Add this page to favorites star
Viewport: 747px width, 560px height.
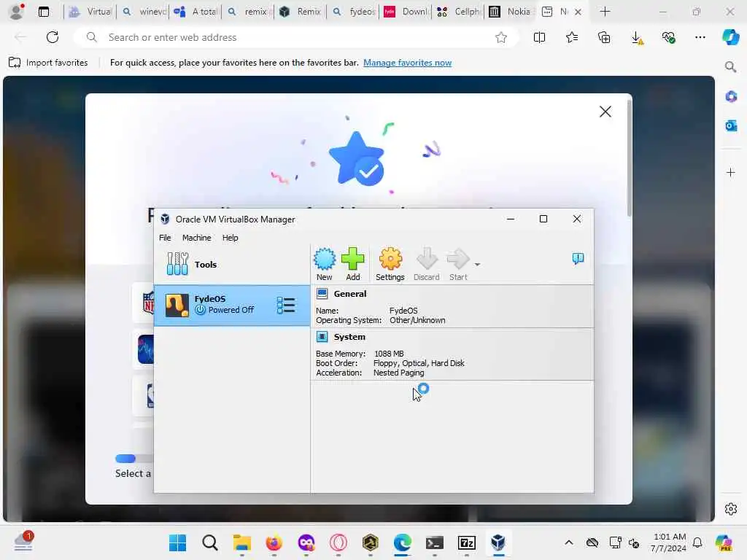point(500,37)
